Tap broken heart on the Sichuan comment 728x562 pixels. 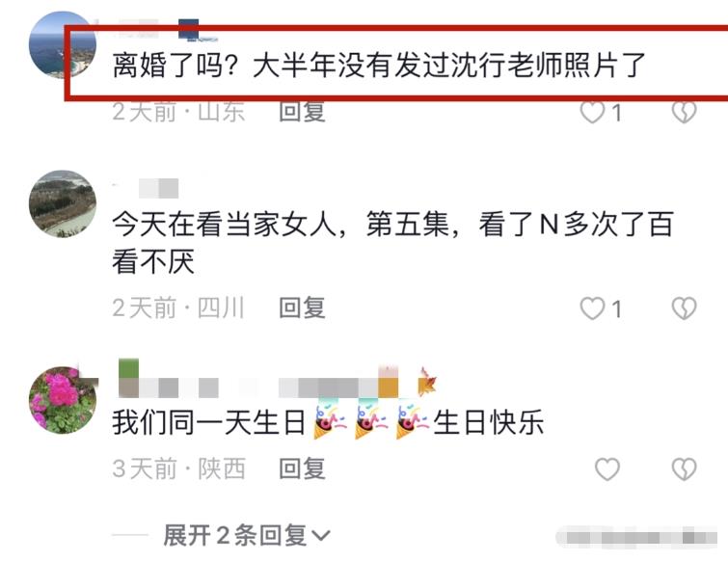pyautogui.click(x=684, y=308)
